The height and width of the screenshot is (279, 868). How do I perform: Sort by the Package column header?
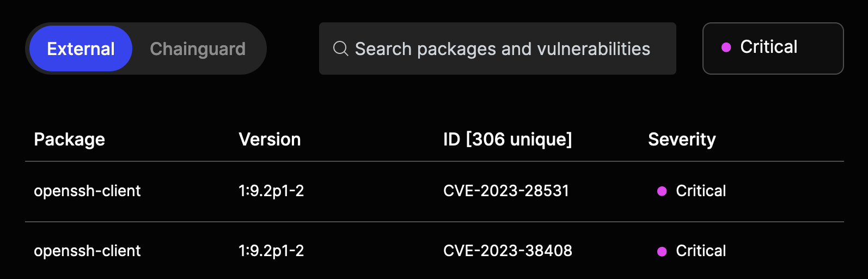point(69,139)
